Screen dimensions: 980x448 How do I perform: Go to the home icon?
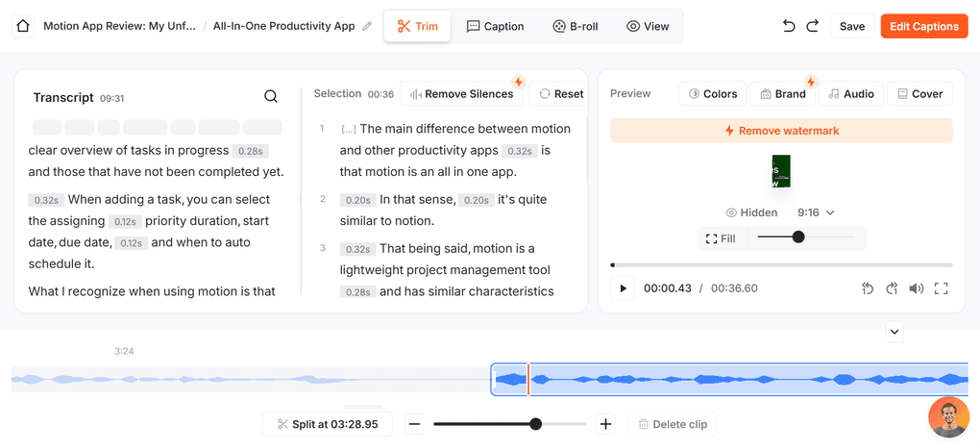(23, 26)
